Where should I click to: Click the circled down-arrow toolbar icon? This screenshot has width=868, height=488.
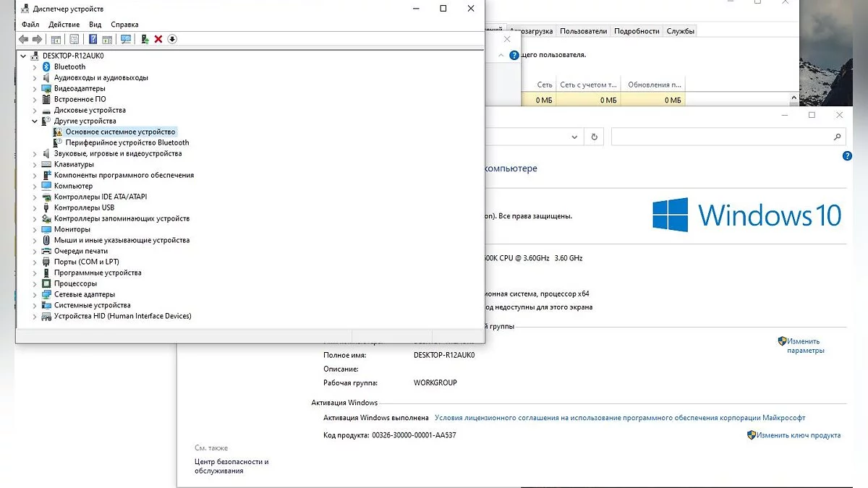tap(172, 39)
